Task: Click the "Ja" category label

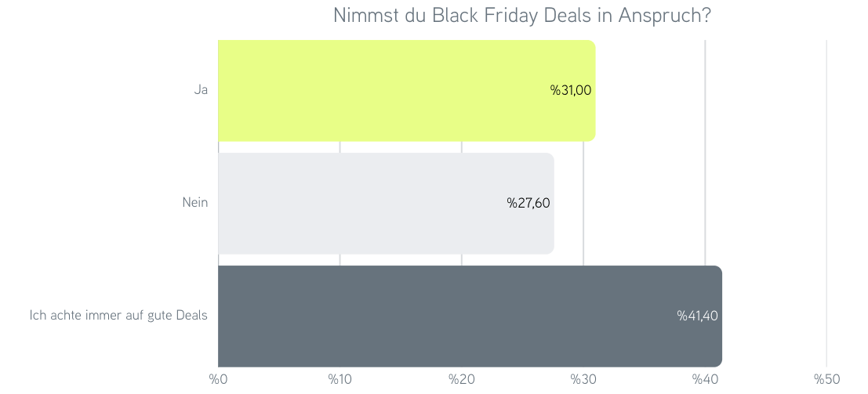Action: coord(201,90)
